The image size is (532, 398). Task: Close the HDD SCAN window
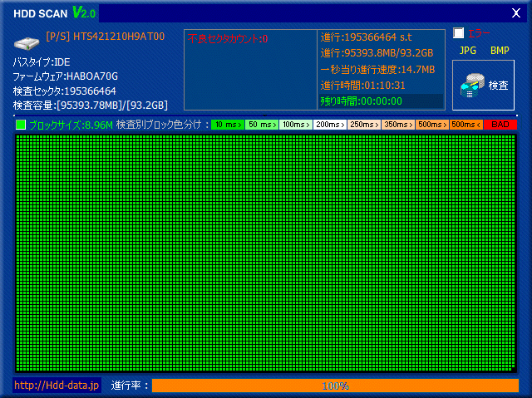pos(516,13)
